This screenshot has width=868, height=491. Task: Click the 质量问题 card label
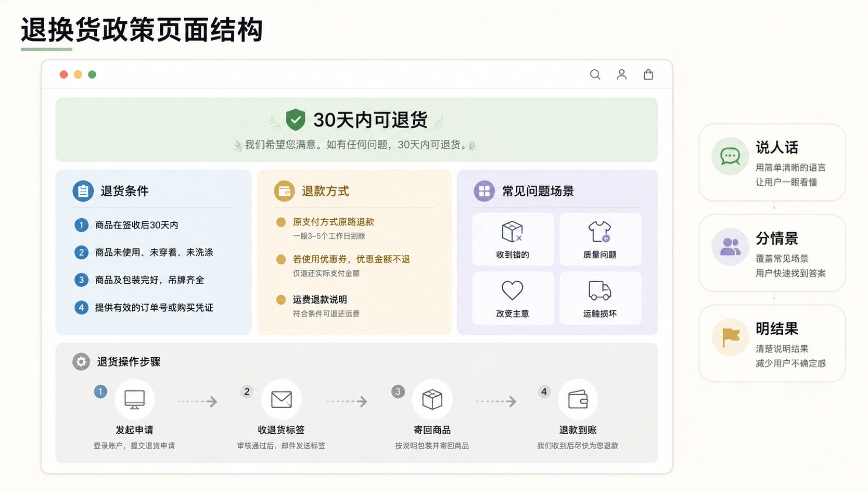[600, 255]
